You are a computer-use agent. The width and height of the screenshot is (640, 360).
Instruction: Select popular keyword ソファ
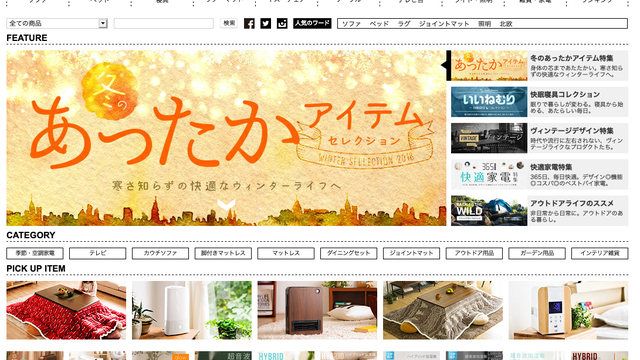pos(351,24)
